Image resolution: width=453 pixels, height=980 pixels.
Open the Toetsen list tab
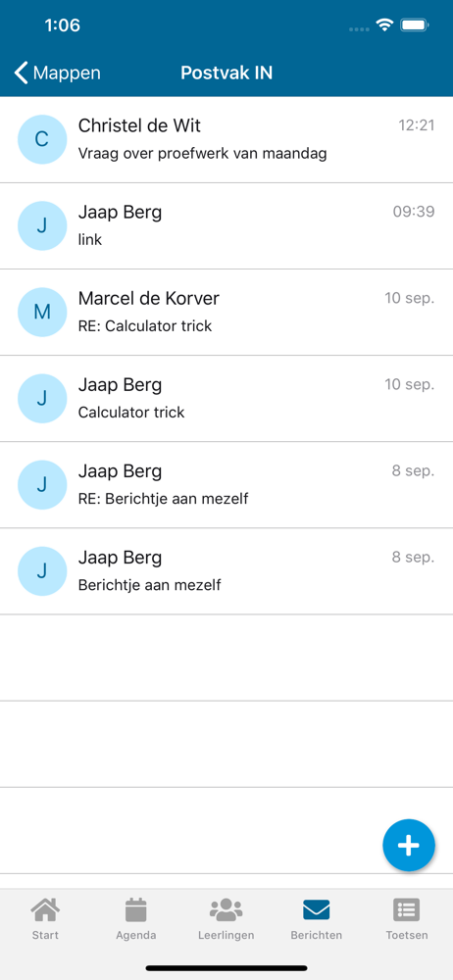point(407,919)
